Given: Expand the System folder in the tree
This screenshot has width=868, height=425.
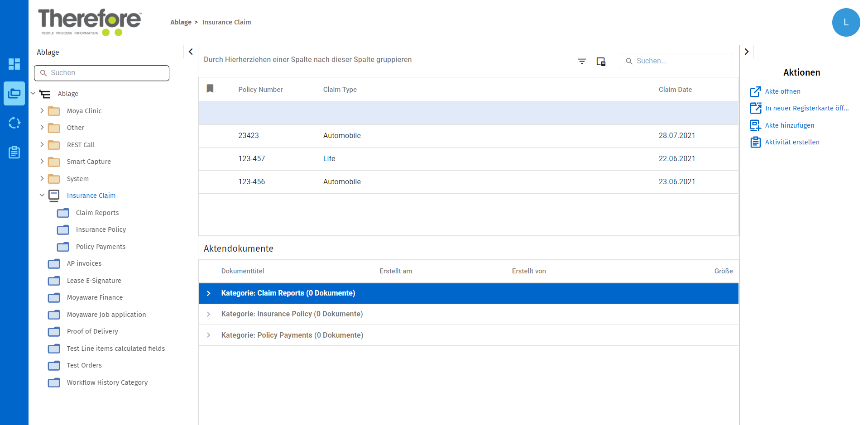Looking at the screenshot, I should (42, 178).
